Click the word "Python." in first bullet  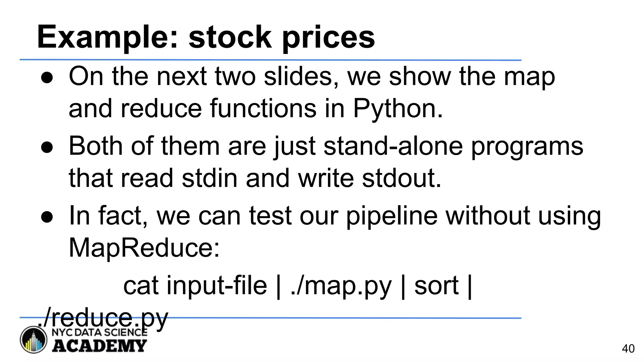[398, 108]
